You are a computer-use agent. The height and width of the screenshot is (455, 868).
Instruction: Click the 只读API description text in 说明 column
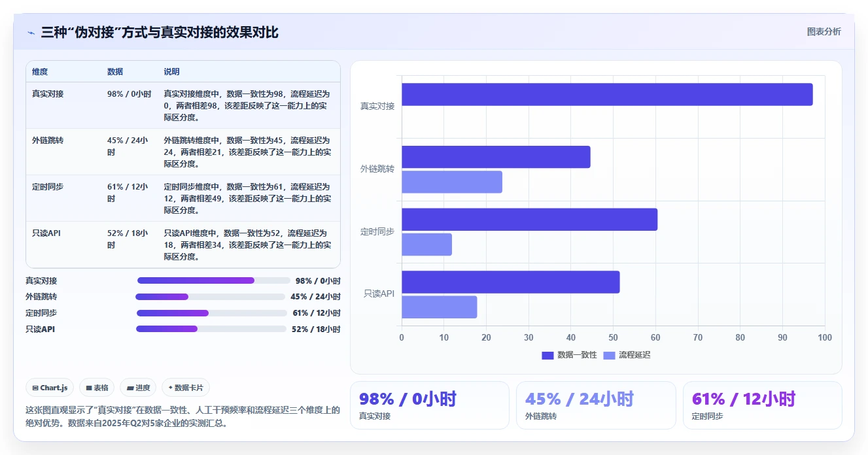tap(247, 245)
